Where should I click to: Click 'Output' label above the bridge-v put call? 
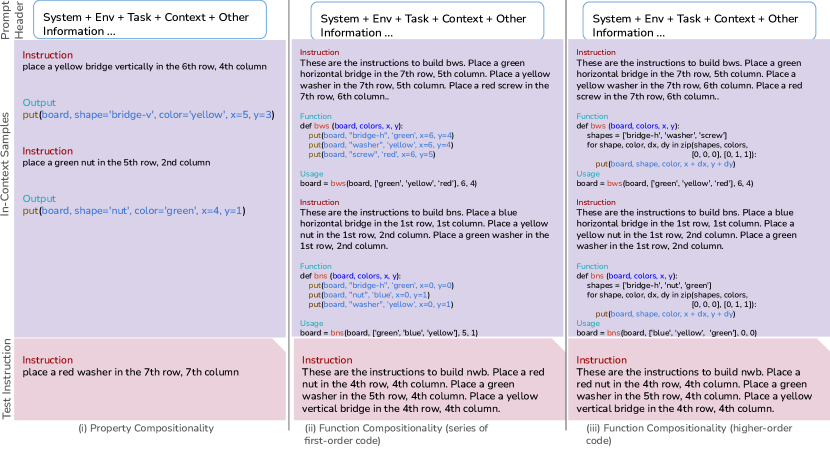tap(39, 103)
